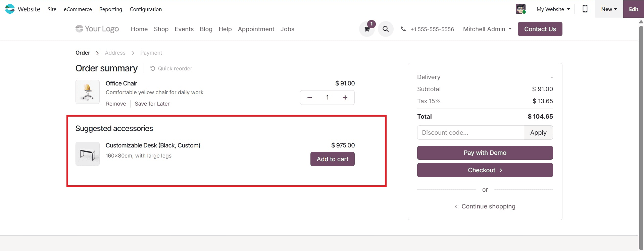Click the phone icon beside the phone number

point(403,29)
